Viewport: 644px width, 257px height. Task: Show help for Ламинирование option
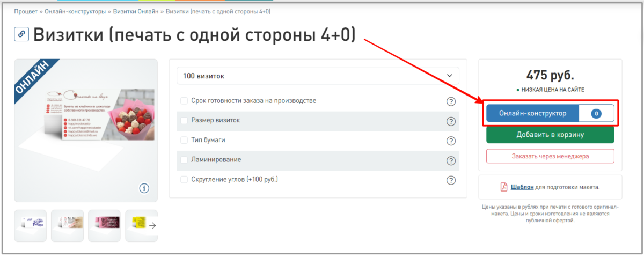pyautogui.click(x=451, y=160)
